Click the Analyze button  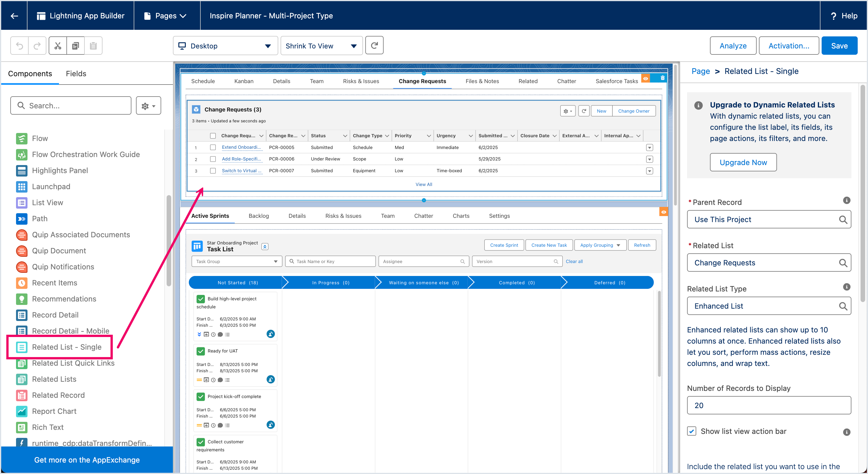click(x=733, y=46)
